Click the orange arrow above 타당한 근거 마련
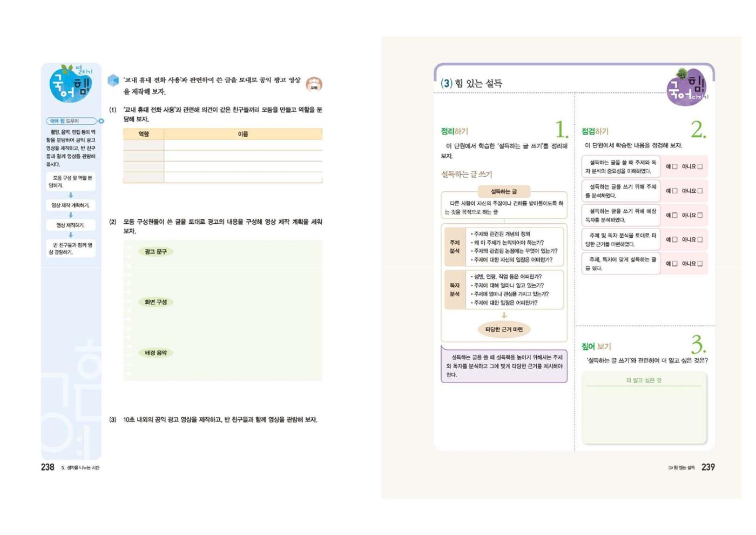Viewport: 756px width, 535px height. (x=504, y=315)
